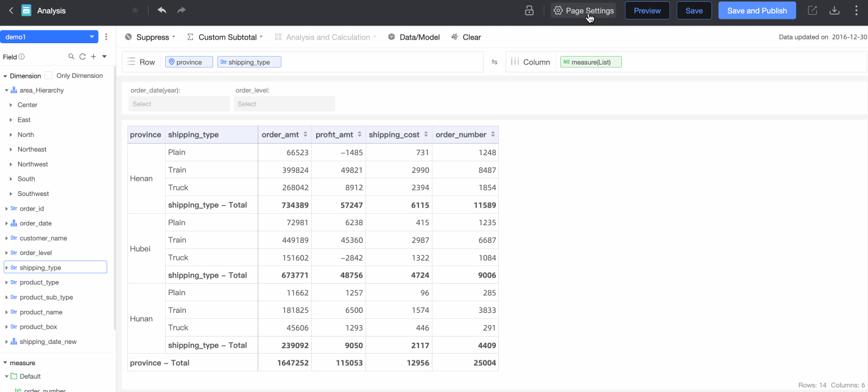Open the order_date(year) Select dropdown
The image size is (868, 392).
179,104
